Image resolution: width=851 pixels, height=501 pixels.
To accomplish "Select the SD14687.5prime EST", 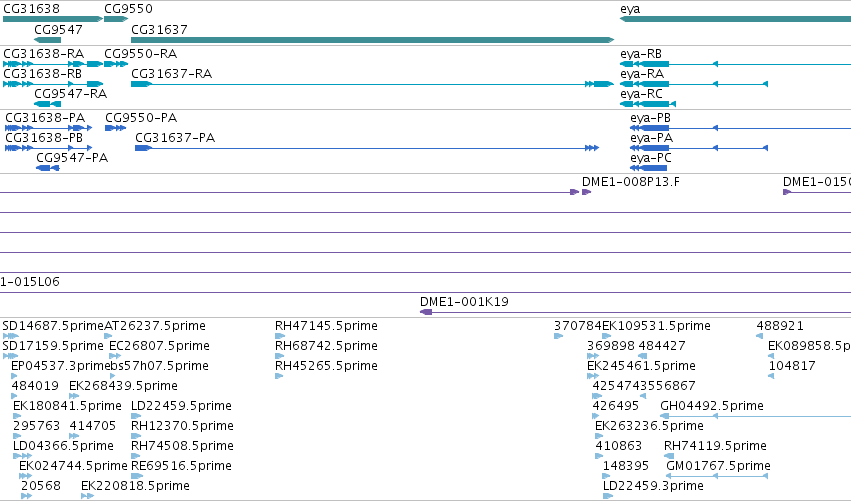I will pos(53,325).
